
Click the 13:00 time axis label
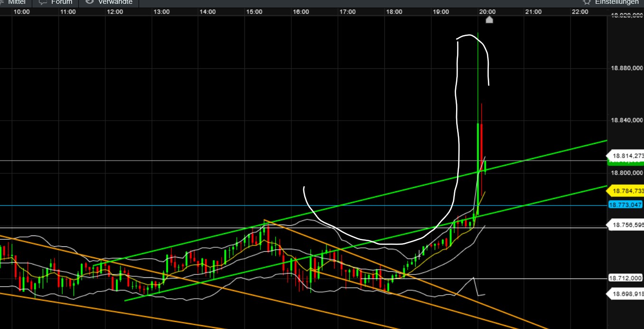(x=161, y=12)
